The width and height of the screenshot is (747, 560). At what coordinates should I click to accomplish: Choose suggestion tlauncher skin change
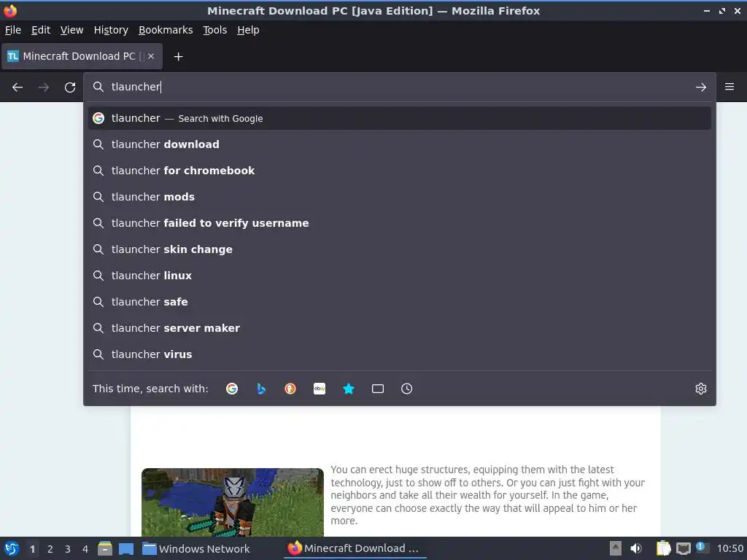coord(400,249)
